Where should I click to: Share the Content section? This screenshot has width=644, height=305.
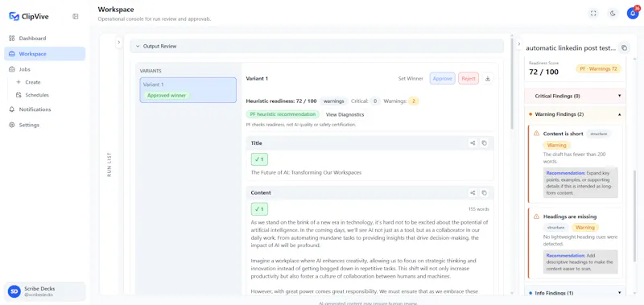(473, 192)
